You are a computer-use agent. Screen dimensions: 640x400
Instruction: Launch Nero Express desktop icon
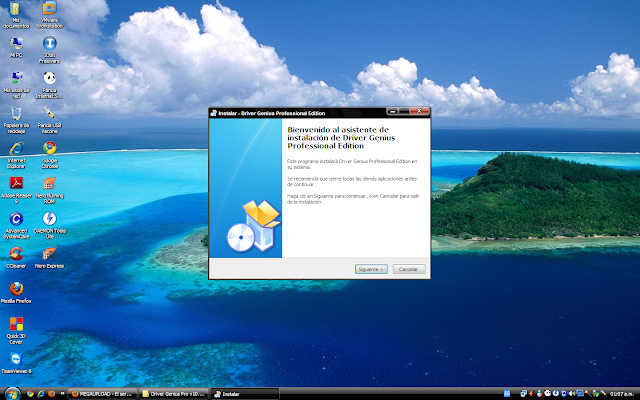(x=49, y=258)
